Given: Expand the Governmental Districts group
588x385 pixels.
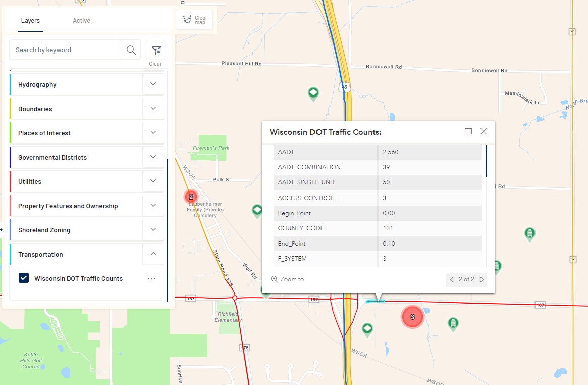Looking at the screenshot, I should (153, 157).
